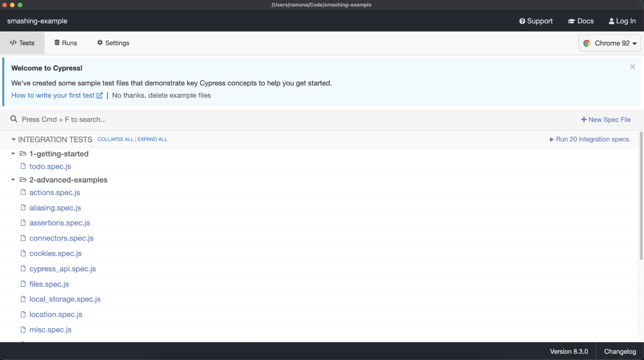Click the Log In user icon
This screenshot has width=644, height=360.
click(611, 21)
